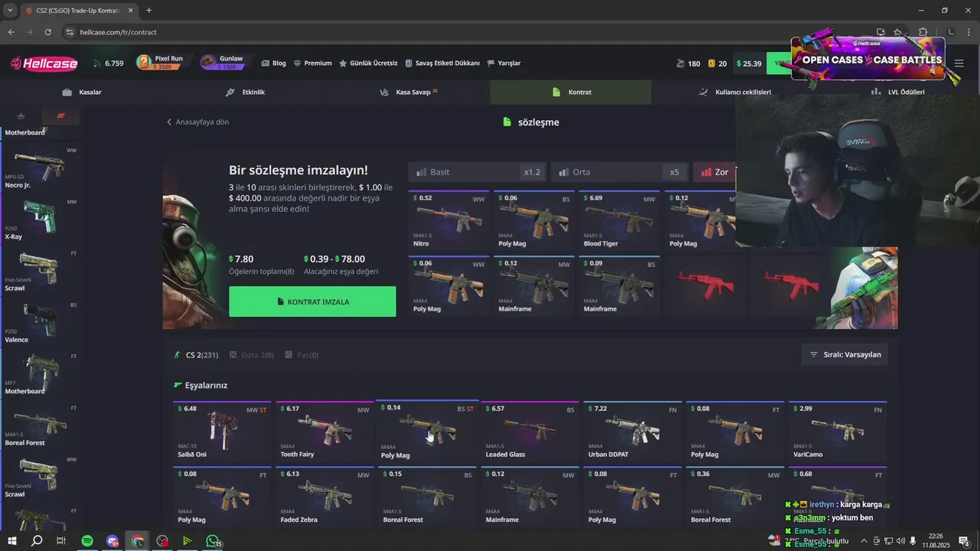Image resolution: width=980 pixels, height=551 pixels.
Task: Click the KONTRAT IMZALA button
Action: click(312, 302)
